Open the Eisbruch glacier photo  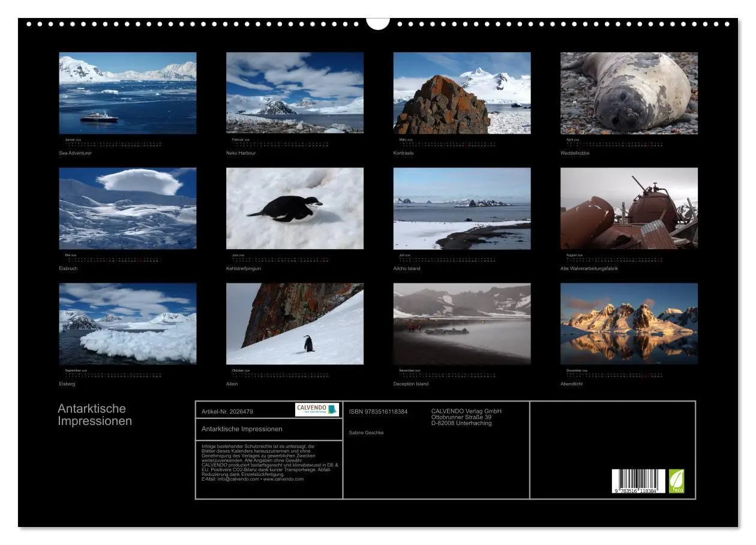[127, 208]
